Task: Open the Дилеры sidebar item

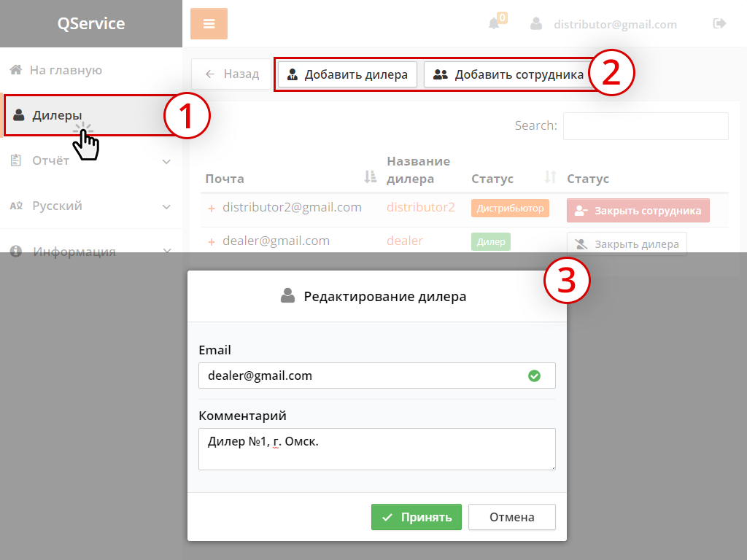Action: tap(57, 114)
